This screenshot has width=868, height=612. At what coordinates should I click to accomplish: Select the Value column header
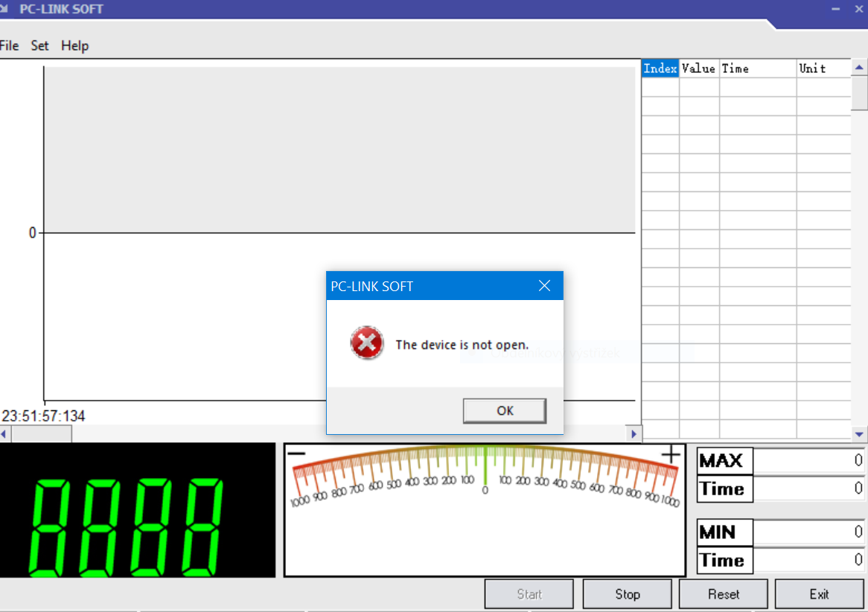click(698, 68)
